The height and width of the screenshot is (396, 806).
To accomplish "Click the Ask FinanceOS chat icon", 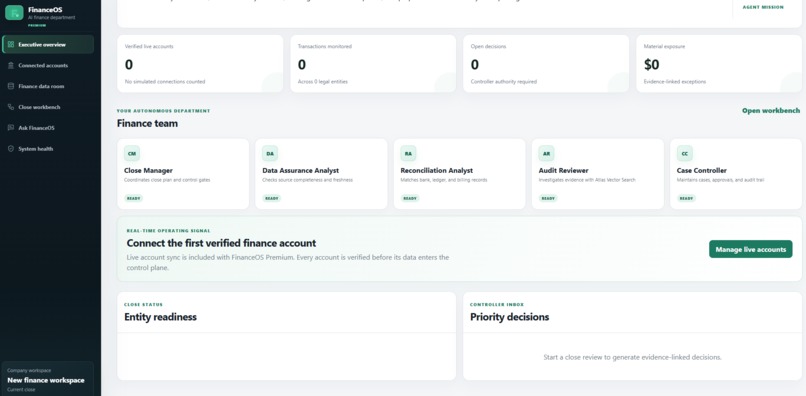I will pos(11,128).
